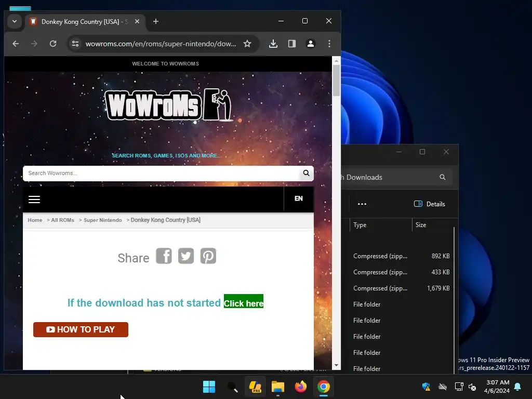Go back in Chrome
The height and width of the screenshot is (399, 532).
pyautogui.click(x=16, y=44)
